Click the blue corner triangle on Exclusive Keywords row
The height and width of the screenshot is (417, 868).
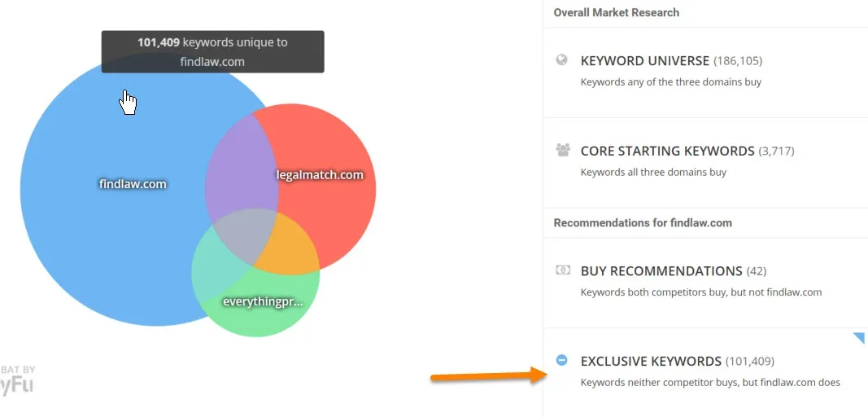point(859,336)
